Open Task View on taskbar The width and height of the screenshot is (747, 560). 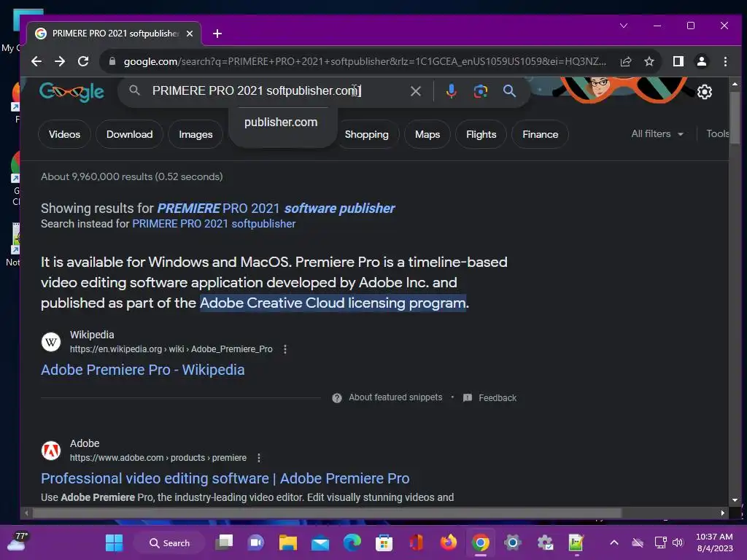coord(224,542)
